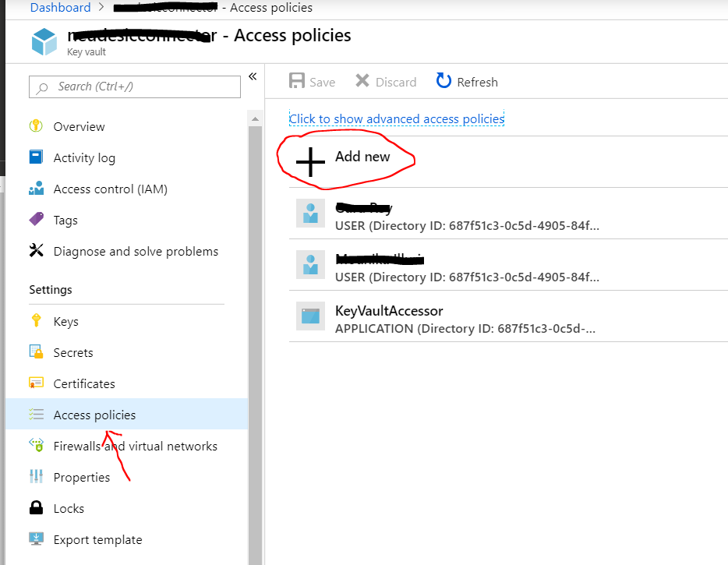Select the Keys icon in sidebar
Image resolution: width=728 pixels, height=565 pixels.
(x=36, y=321)
